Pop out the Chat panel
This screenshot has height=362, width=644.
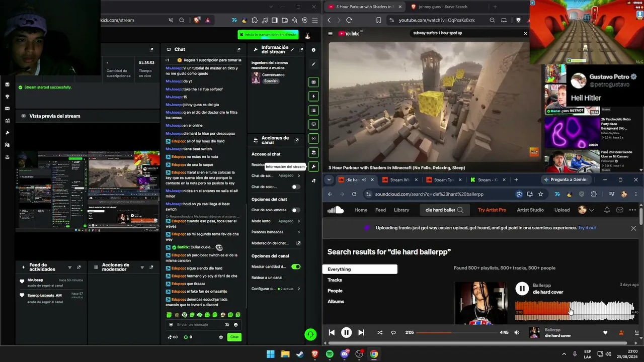tap(238, 50)
